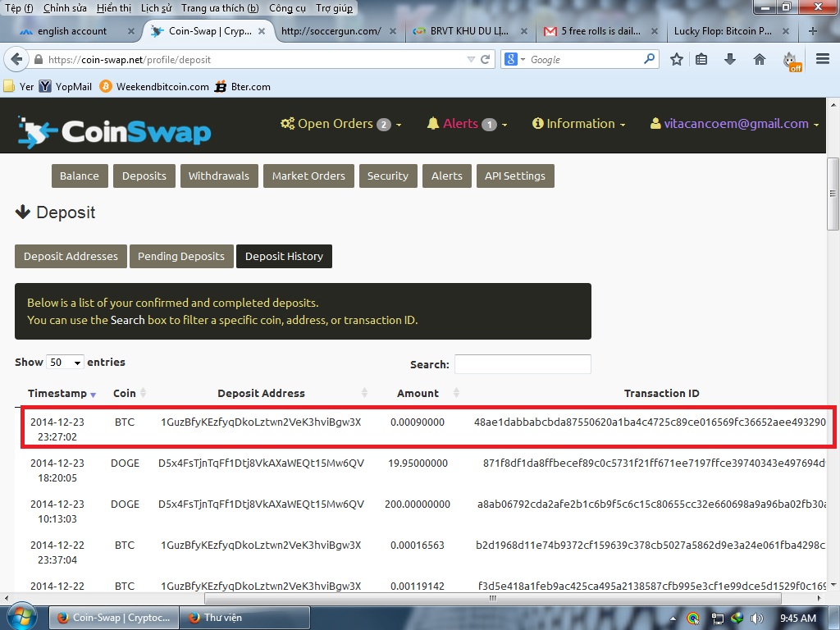Click the Search filter input box
The width and height of the screenshot is (840, 630).
click(x=523, y=363)
